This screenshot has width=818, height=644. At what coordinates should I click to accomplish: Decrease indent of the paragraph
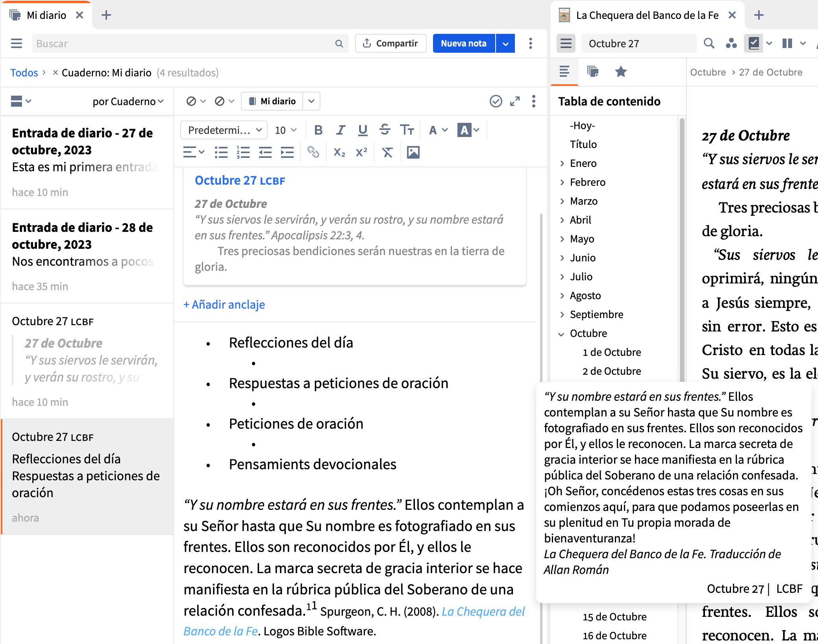tap(265, 152)
